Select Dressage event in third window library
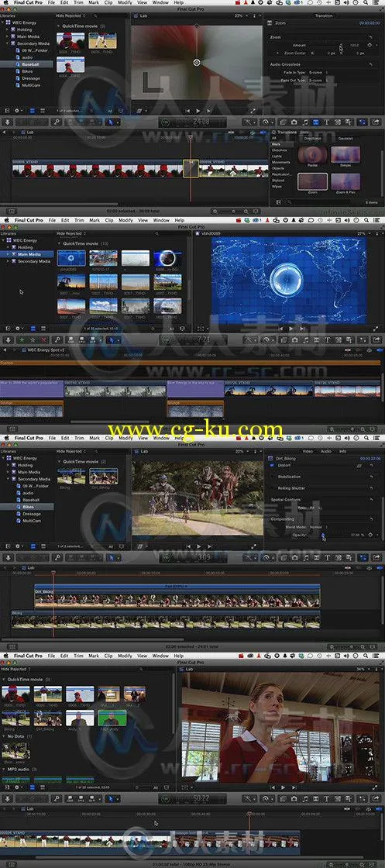Image resolution: width=385 pixels, height=868 pixels. pos(31,514)
